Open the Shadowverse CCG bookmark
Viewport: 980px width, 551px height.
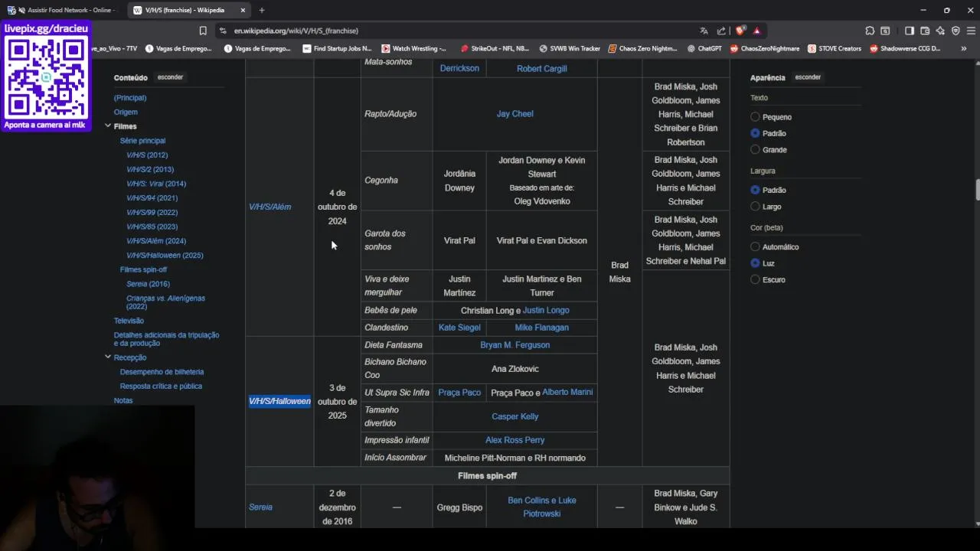pos(904,48)
